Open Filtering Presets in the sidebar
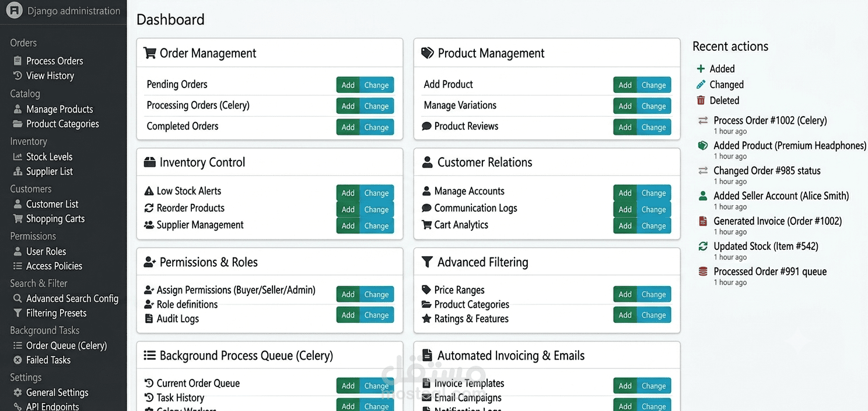 (56, 314)
